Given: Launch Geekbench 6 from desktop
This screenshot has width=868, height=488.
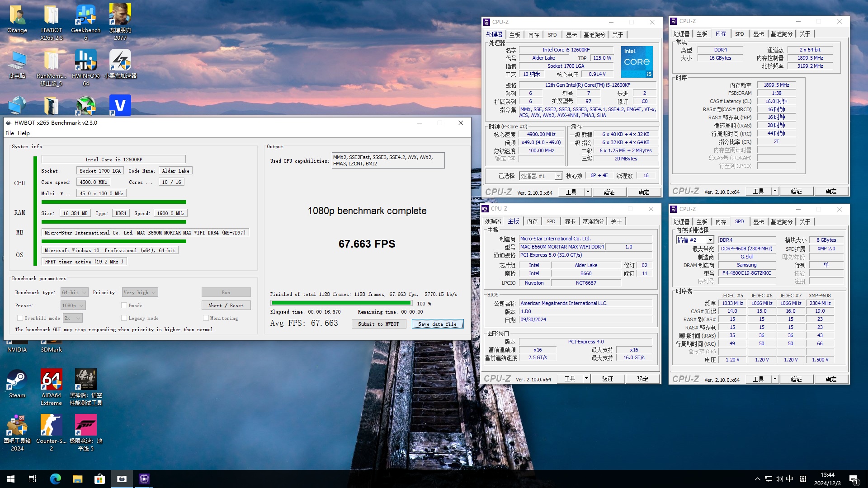Looking at the screenshot, I should coord(86,22).
